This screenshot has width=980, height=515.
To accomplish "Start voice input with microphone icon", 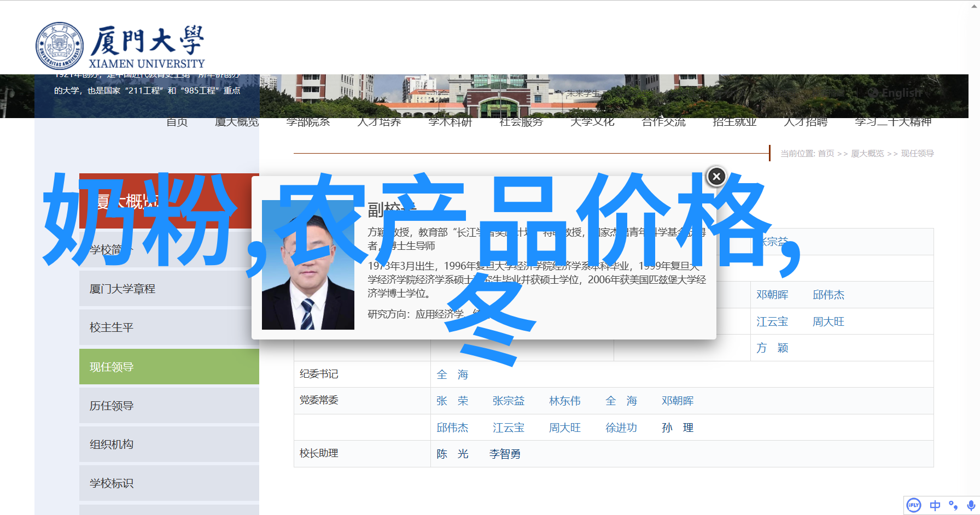I will click(x=971, y=506).
